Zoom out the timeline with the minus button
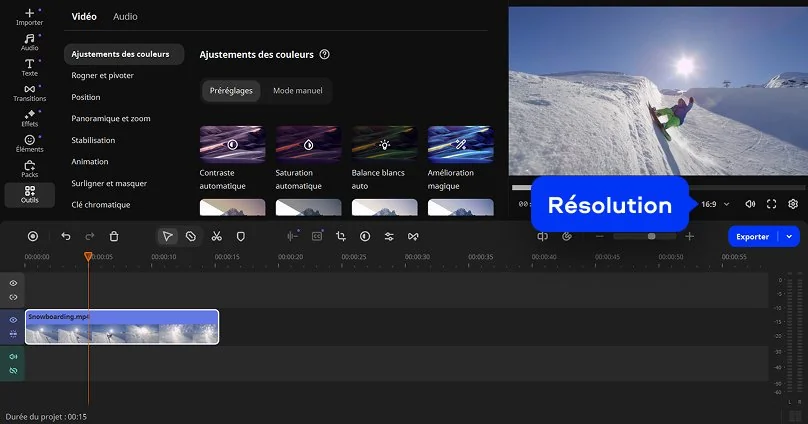Image resolution: width=808 pixels, height=424 pixels. [x=599, y=236]
